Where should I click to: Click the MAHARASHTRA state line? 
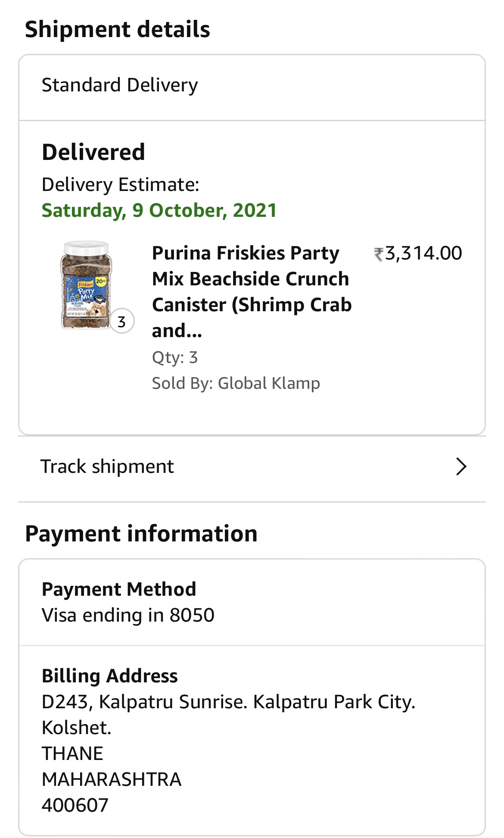(x=112, y=779)
